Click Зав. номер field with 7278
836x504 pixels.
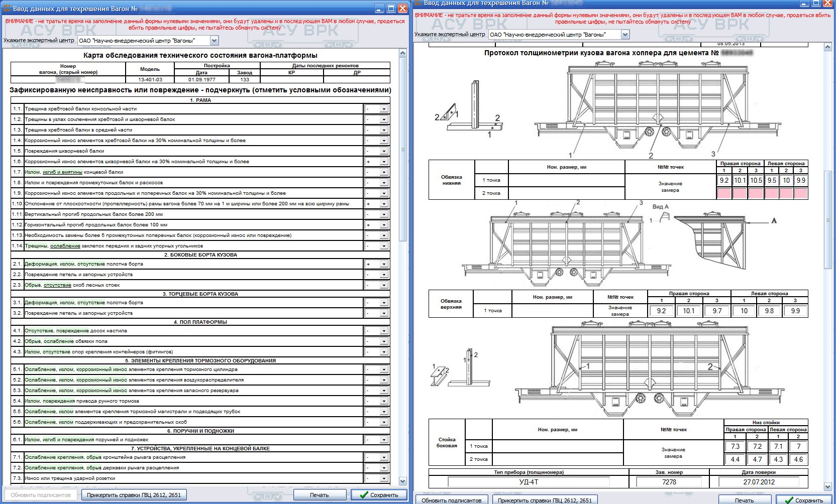tap(669, 482)
